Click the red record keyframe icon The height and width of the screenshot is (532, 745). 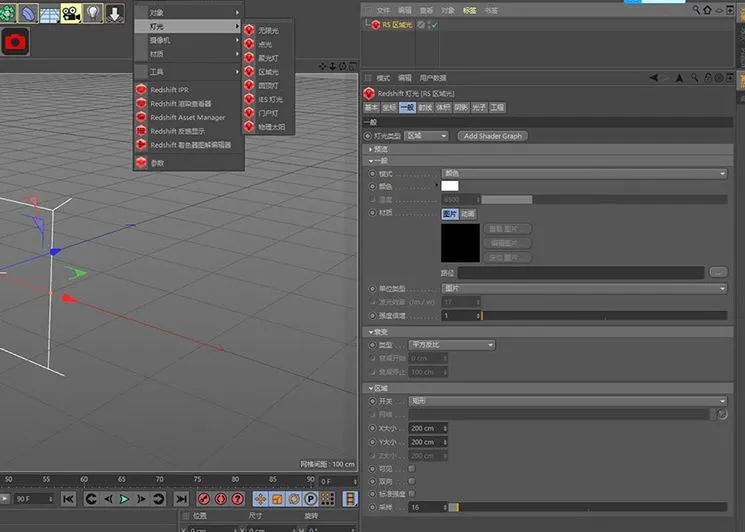coord(204,499)
